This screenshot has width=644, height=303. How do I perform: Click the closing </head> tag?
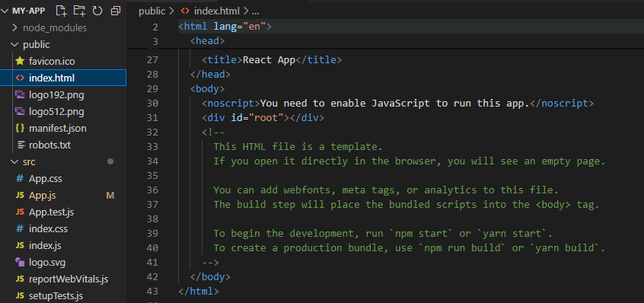click(x=210, y=75)
